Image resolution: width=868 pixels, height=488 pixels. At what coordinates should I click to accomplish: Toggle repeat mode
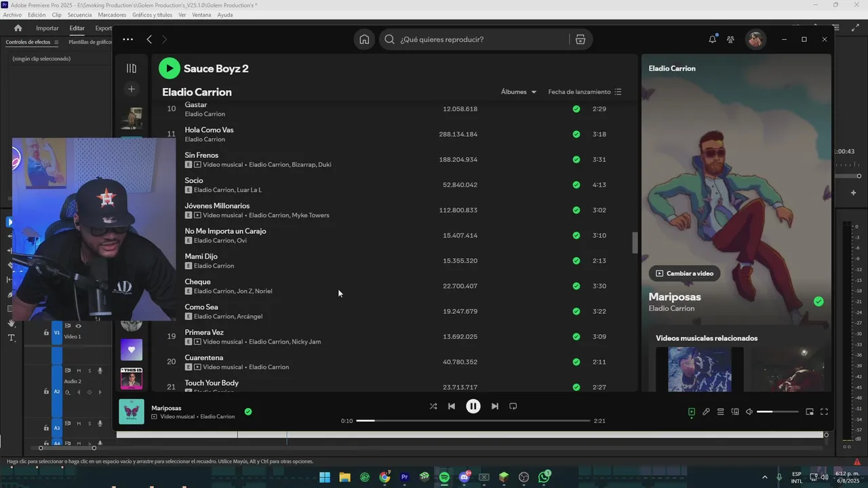coord(513,406)
